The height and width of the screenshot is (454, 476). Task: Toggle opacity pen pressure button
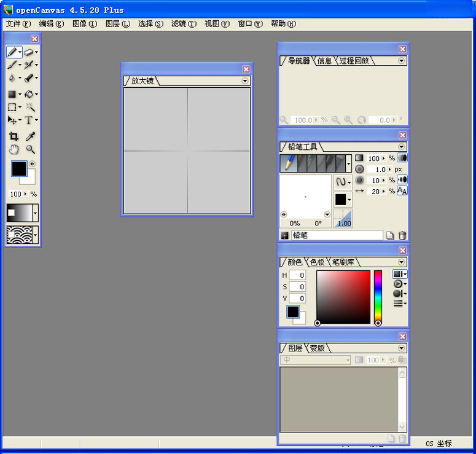pos(402,158)
